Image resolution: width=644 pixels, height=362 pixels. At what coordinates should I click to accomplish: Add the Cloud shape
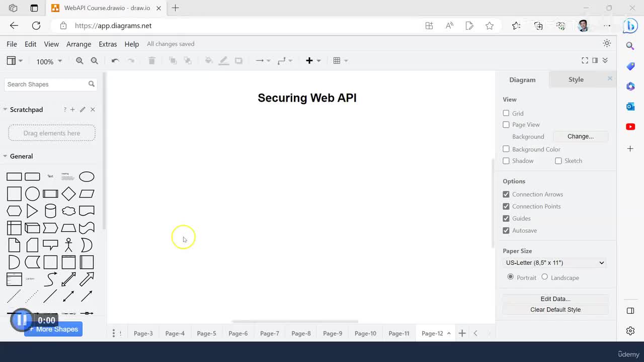point(68,211)
